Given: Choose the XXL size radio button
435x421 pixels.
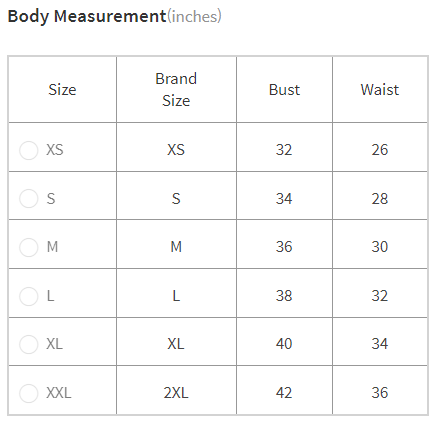Looking at the screenshot, I should (x=29, y=393).
